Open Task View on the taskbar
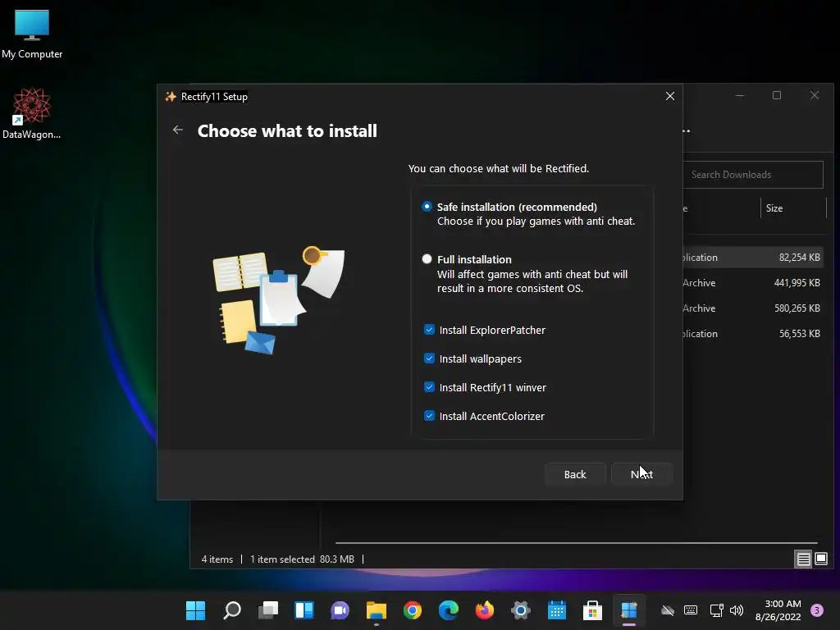The height and width of the screenshot is (630, 840). pos(268,610)
